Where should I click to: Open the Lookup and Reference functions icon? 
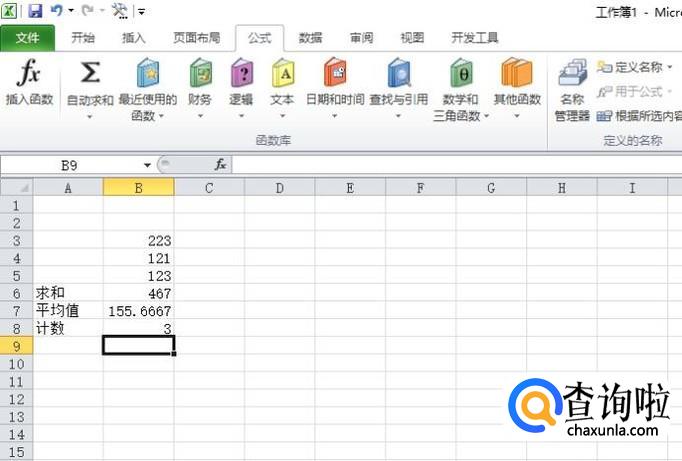point(399,73)
